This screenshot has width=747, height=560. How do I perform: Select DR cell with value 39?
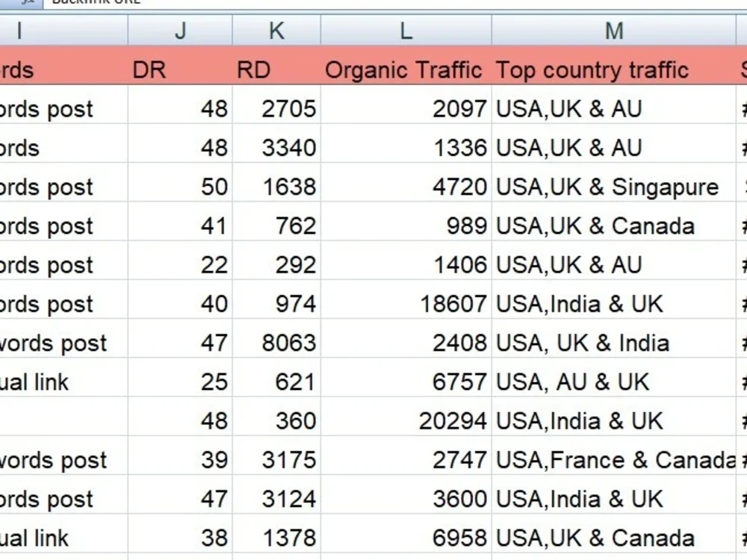(180, 457)
